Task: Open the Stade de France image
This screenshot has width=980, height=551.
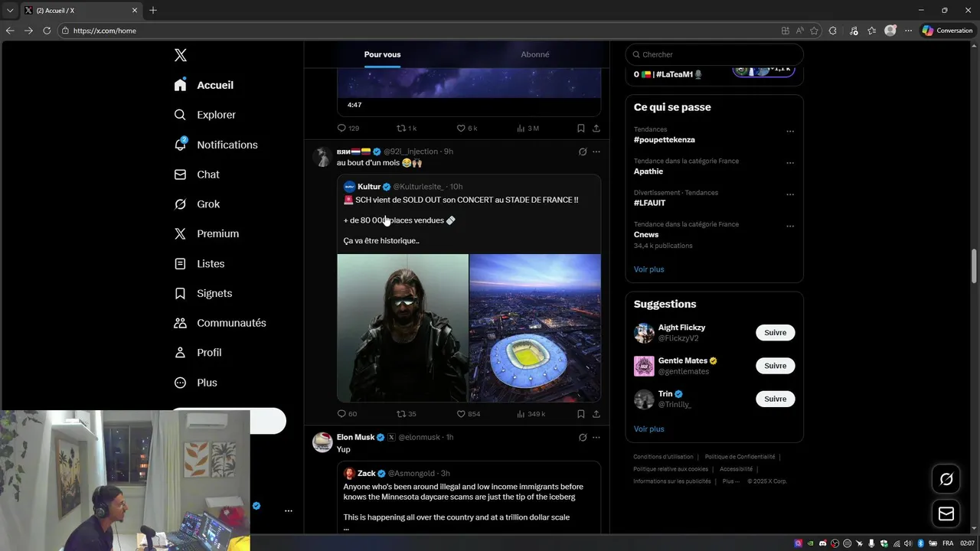Action: click(535, 328)
